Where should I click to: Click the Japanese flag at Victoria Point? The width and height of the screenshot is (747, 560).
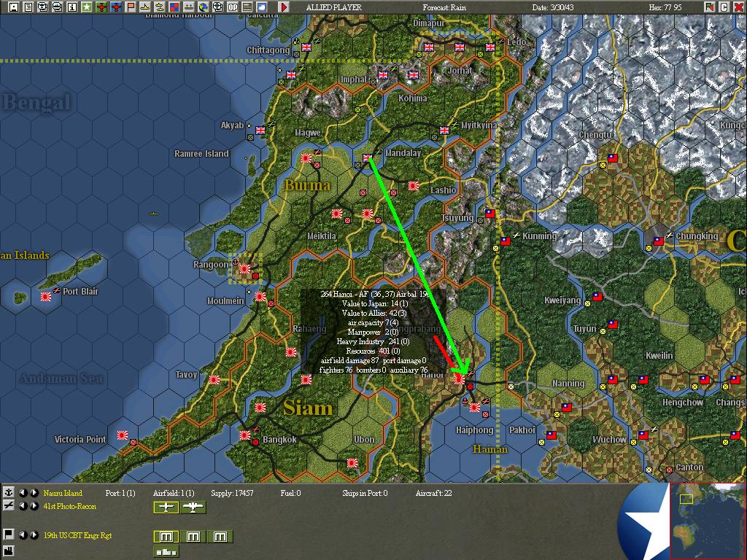coord(123,435)
